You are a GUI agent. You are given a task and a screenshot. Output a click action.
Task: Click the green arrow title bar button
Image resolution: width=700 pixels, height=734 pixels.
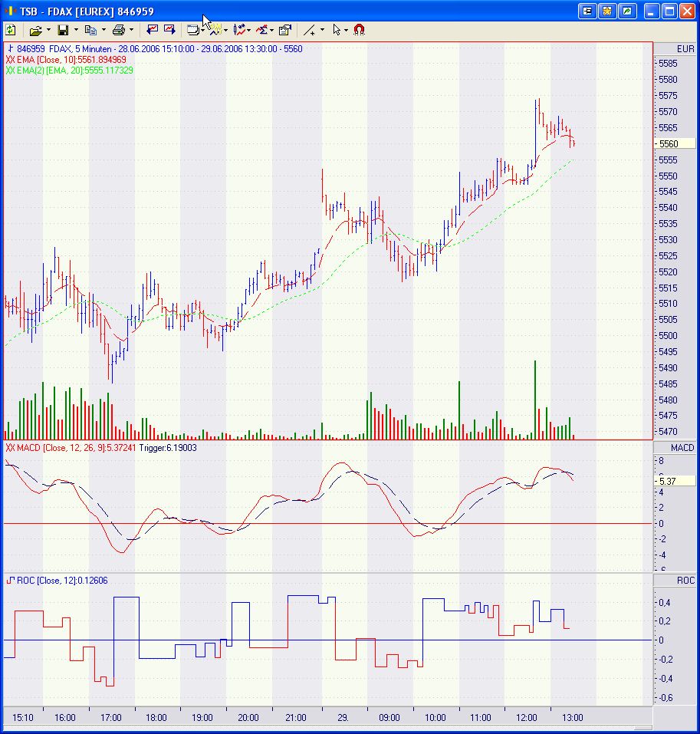click(627, 12)
